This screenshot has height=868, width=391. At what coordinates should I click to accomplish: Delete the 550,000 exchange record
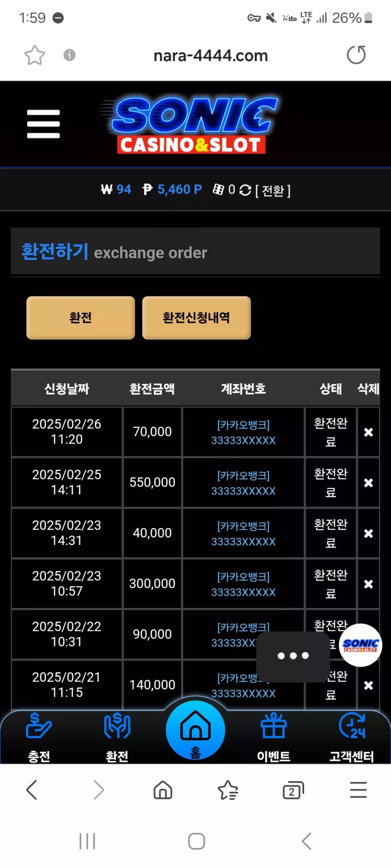[368, 482]
